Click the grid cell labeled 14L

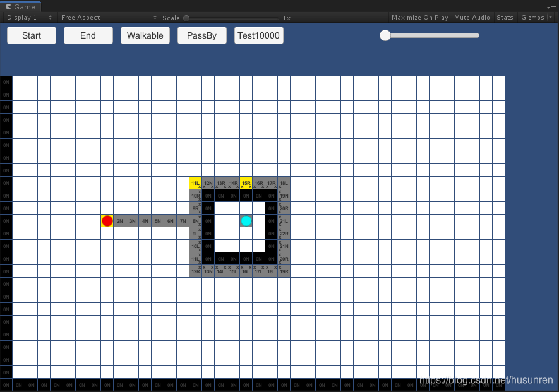(221, 271)
